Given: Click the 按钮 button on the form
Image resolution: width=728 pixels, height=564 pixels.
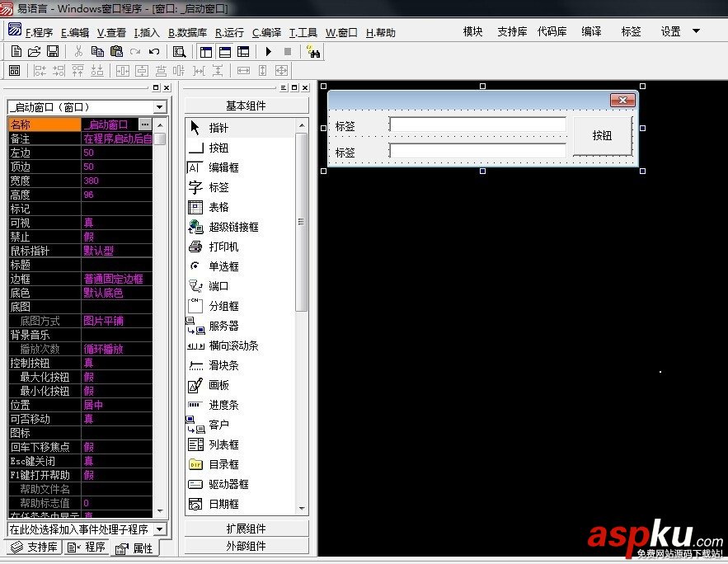Looking at the screenshot, I should [x=602, y=135].
